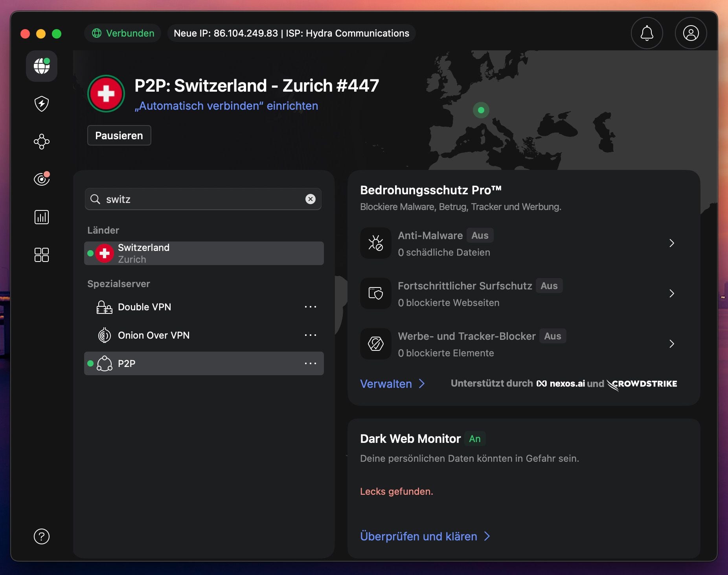Enable Anti-Malware protection
The image size is (728, 575).
(x=480, y=235)
